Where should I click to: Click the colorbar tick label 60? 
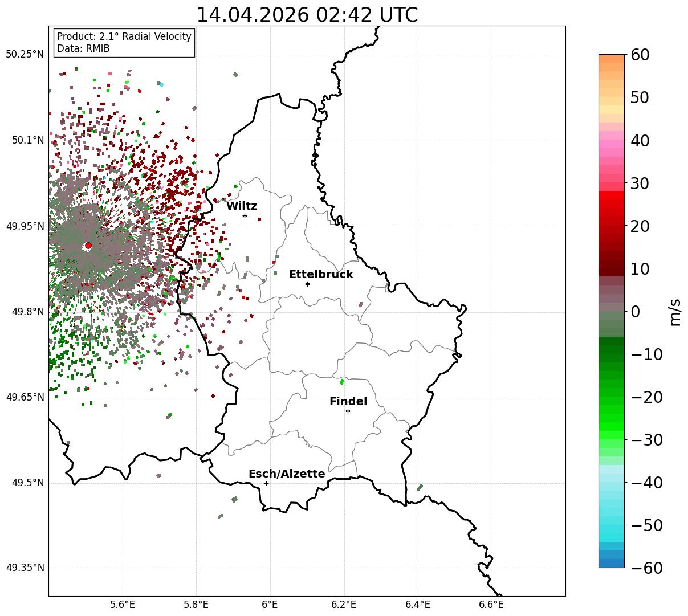point(640,55)
